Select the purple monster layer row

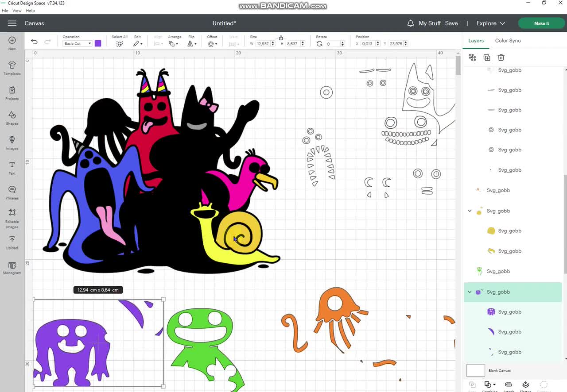(513, 312)
